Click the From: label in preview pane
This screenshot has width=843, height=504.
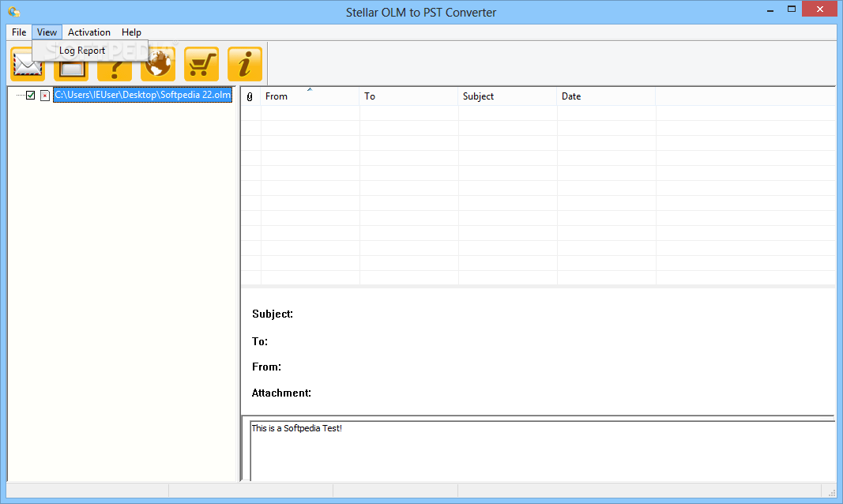(266, 367)
